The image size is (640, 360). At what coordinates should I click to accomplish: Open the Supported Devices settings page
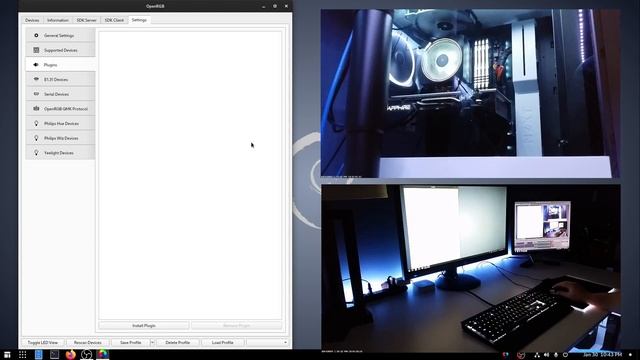60,50
